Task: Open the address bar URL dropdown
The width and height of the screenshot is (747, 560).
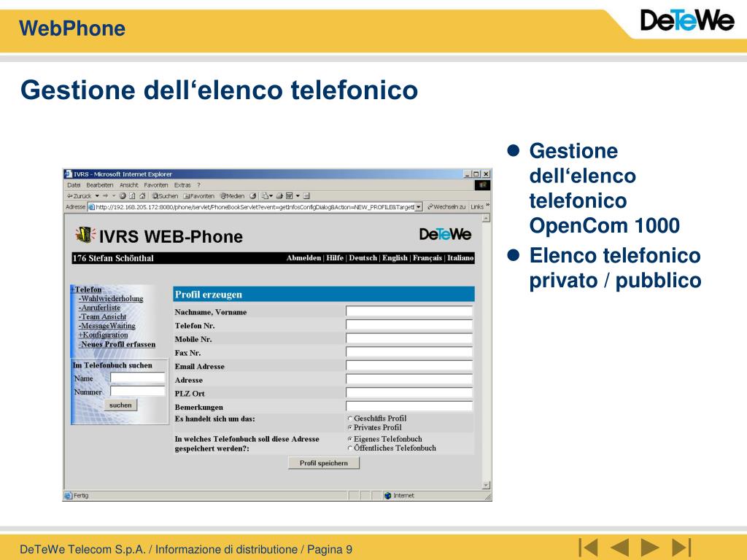Action: (418, 207)
